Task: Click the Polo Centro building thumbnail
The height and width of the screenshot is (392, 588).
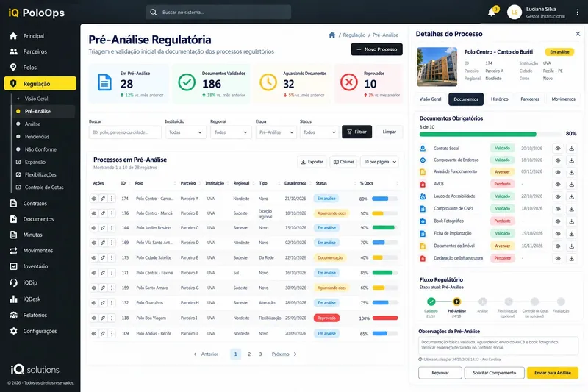Action: pyautogui.click(x=437, y=67)
